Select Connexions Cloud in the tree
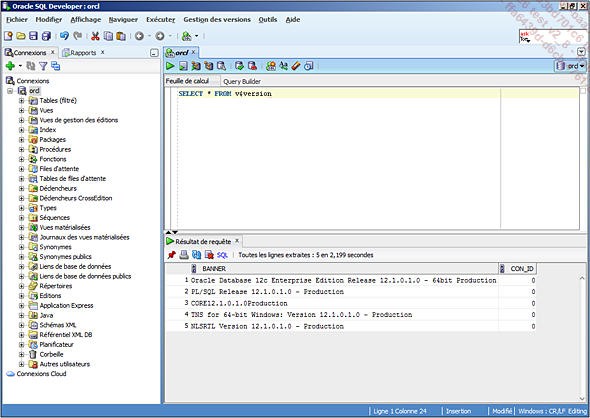Image resolution: width=590 pixels, height=418 pixels. click(41, 374)
